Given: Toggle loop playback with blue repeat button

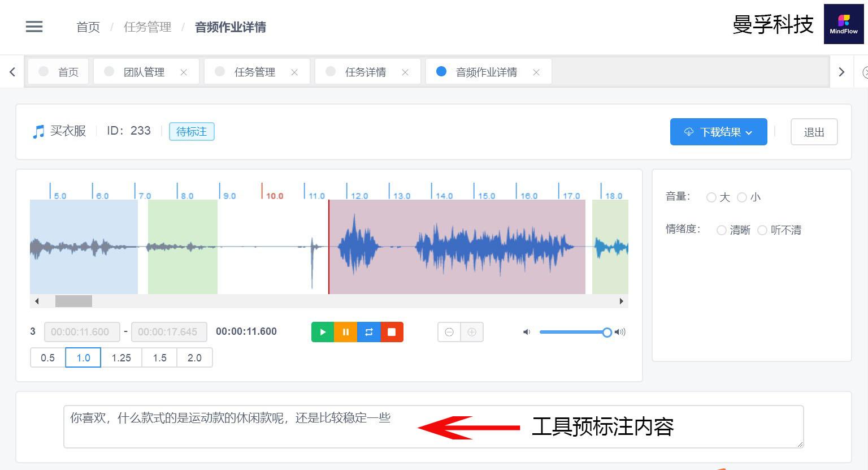Looking at the screenshot, I should coord(369,332).
